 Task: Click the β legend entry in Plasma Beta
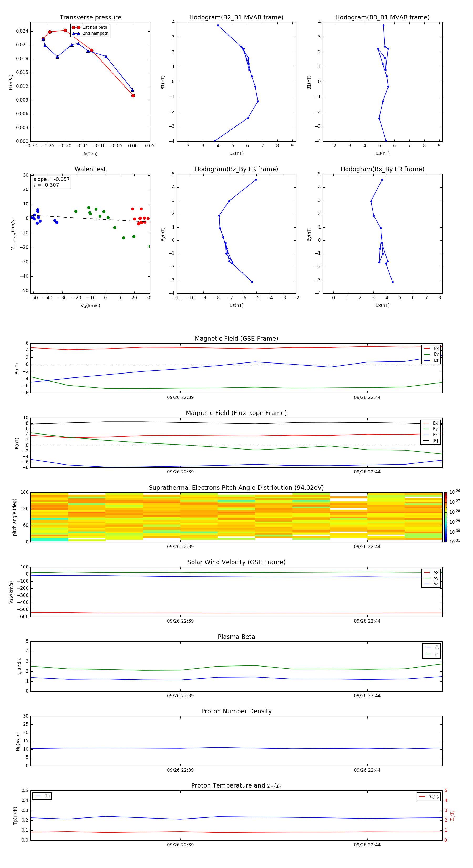pyautogui.click(x=431, y=654)
